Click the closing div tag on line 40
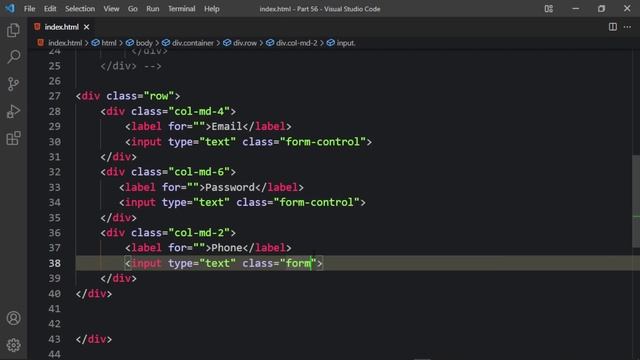Image resolution: width=640 pixels, height=360 pixels. click(94, 293)
